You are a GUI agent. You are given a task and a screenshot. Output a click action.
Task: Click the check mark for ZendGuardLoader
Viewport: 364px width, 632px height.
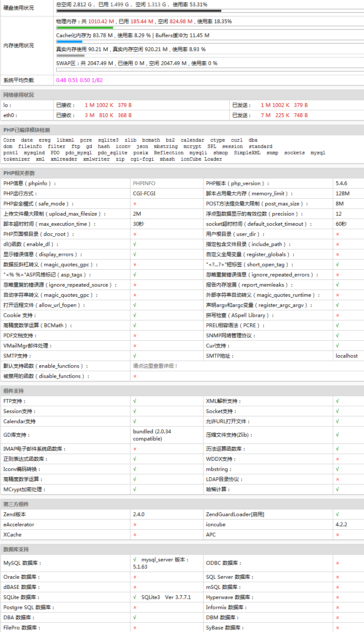point(337,514)
